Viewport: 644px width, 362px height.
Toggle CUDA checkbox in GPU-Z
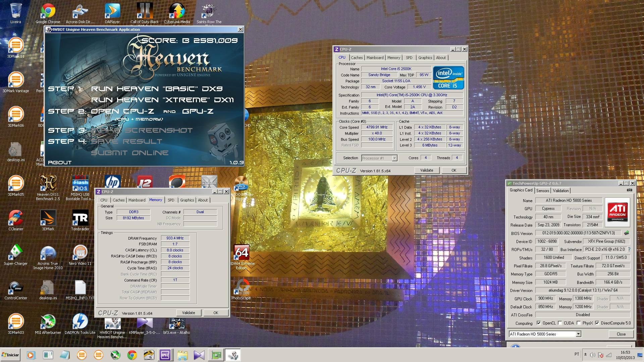[559, 323]
